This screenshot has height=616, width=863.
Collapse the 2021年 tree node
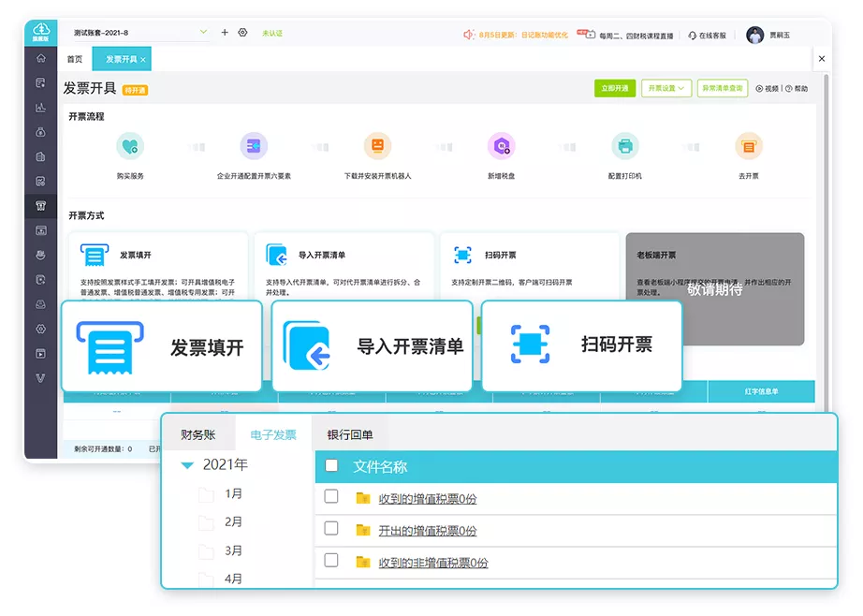click(x=188, y=465)
